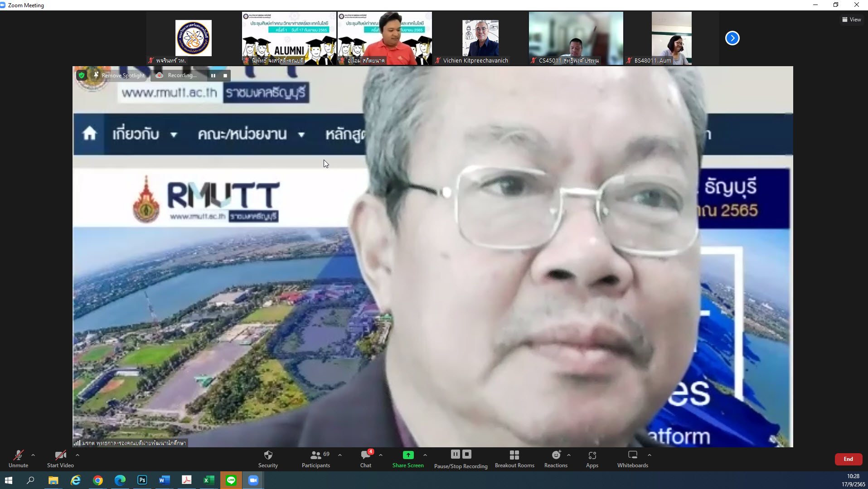Open Excel from taskbar
Viewport: 868px width, 489px height.
click(x=209, y=480)
